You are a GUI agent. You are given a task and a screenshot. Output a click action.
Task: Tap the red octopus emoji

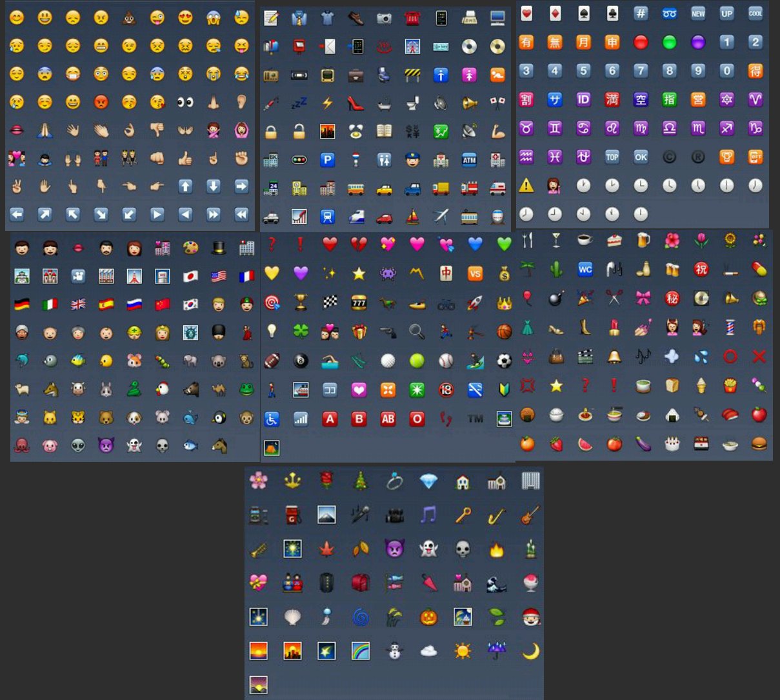22,445
